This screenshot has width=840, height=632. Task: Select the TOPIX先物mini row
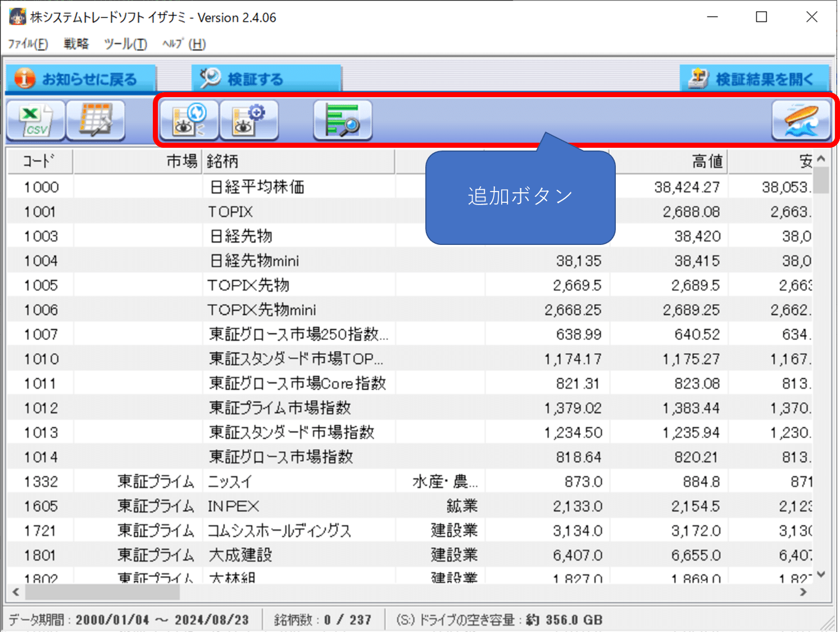[x=410, y=310]
